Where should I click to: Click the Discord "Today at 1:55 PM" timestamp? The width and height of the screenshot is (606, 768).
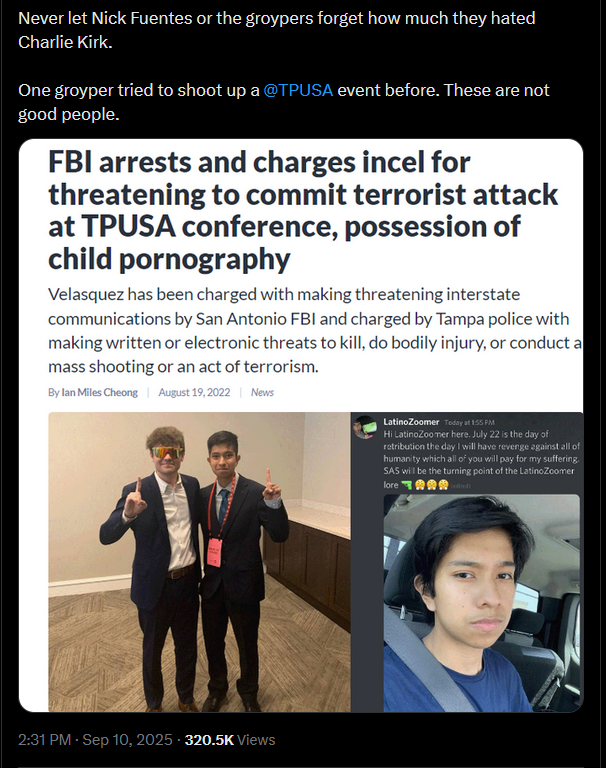click(x=469, y=422)
